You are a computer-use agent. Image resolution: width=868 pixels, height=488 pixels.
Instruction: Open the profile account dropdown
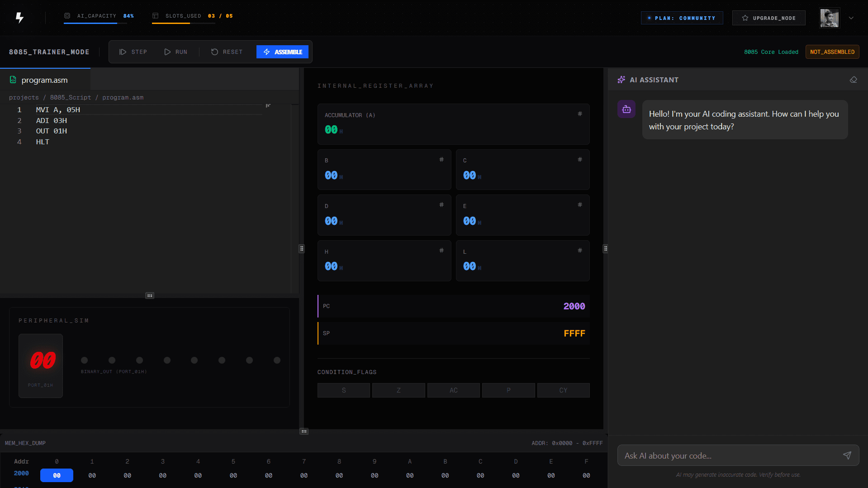(x=851, y=18)
